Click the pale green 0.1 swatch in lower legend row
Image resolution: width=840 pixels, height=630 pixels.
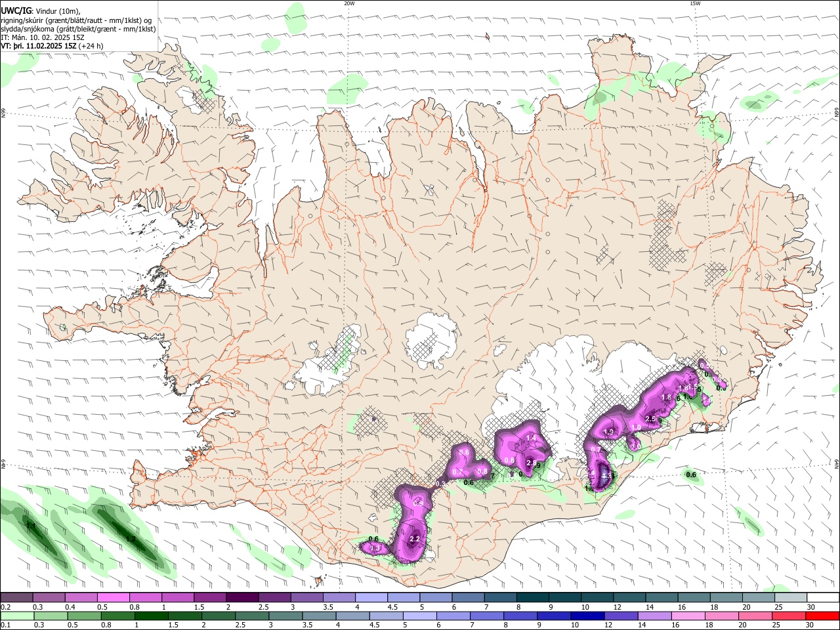17,616
